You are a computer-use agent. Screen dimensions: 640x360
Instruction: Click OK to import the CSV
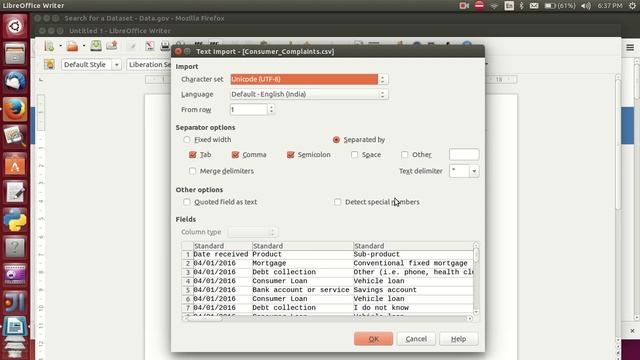pos(373,339)
